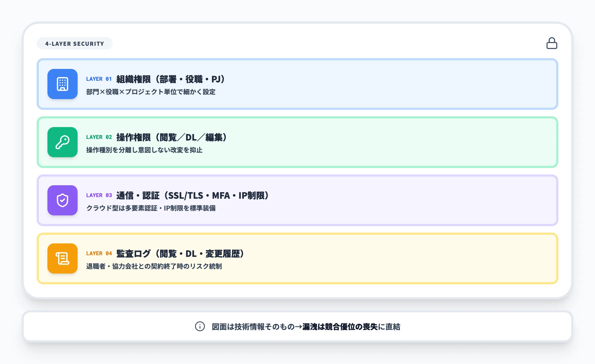595x364 pixels.
Task: Select the LAYER 03 label text
Action: (x=99, y=195)
